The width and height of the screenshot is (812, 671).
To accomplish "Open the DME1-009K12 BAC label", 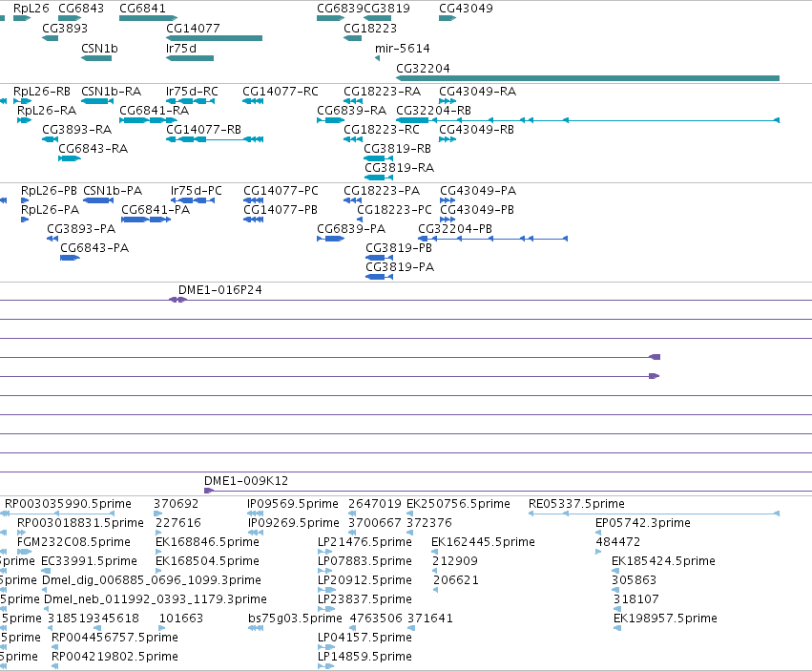I will 246,481.
